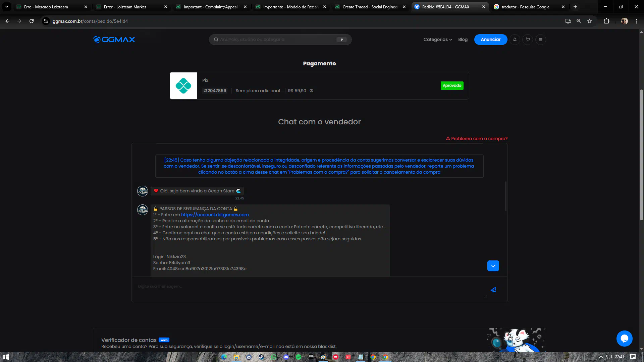Open the Spotify taskbar icon
Screen dimensions: 644x362
(298, 357)
